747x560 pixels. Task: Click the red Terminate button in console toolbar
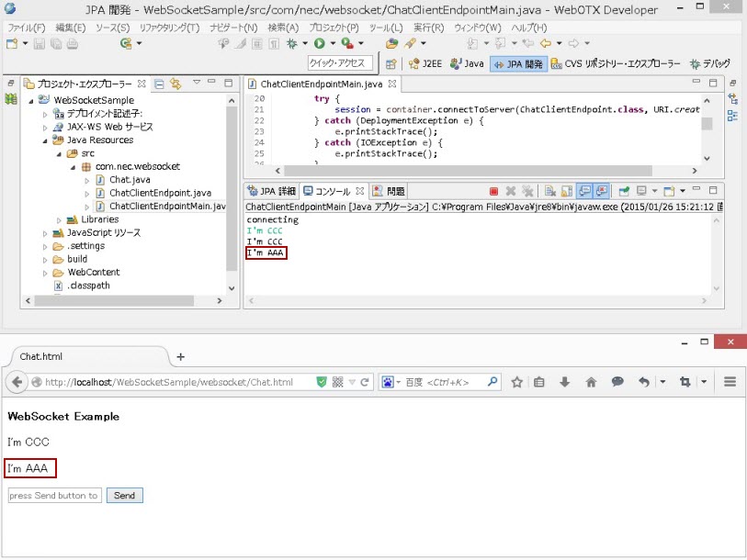point(494,191)
